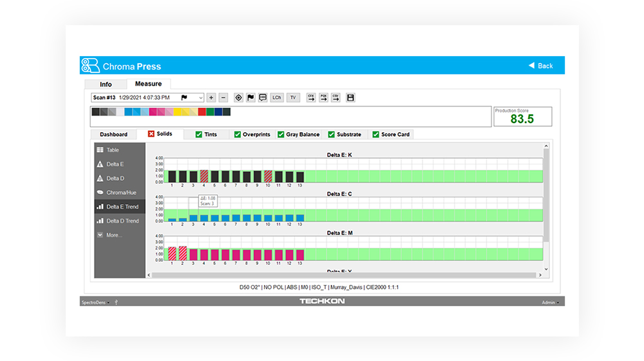Click the black flag toolbar button

click(x=251, y=98)
